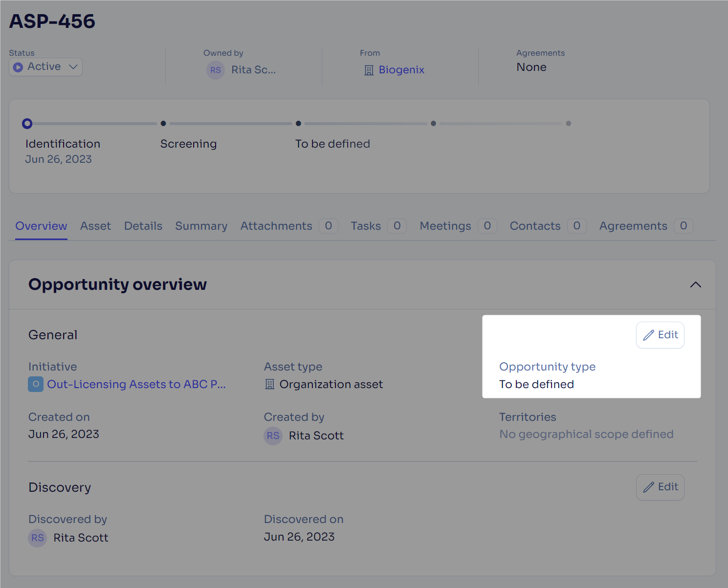Click the Active status play icon
Screen dimensions: 728x588
(x=18, y=67)
